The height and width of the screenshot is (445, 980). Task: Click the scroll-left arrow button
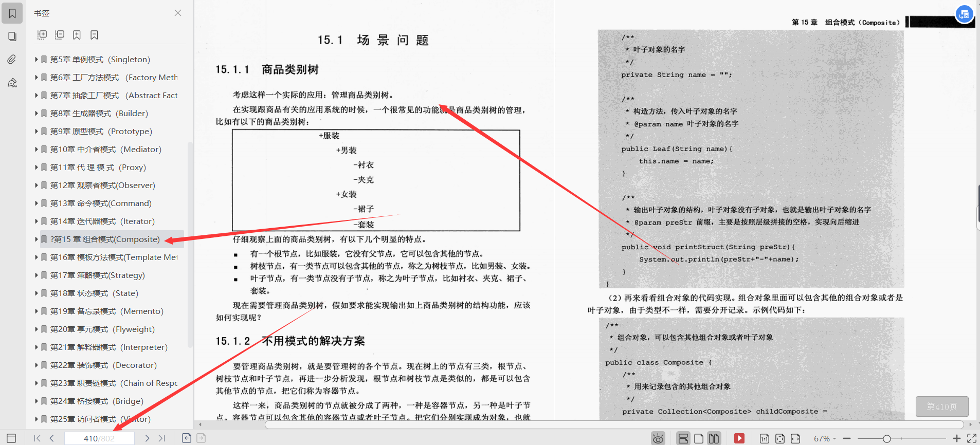pos(201,424)
